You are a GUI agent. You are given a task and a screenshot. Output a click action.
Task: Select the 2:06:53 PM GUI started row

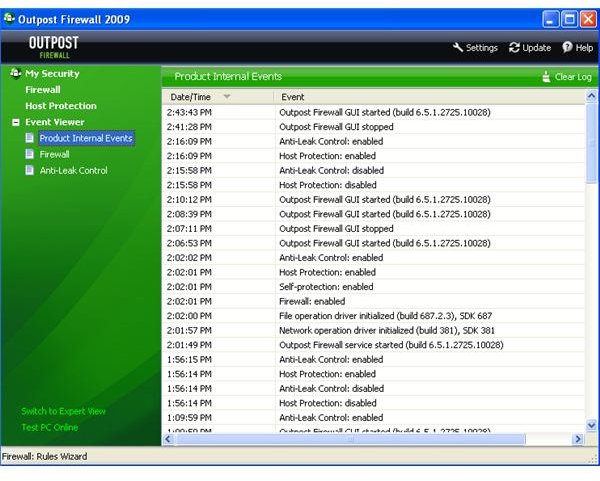point(373,243)
